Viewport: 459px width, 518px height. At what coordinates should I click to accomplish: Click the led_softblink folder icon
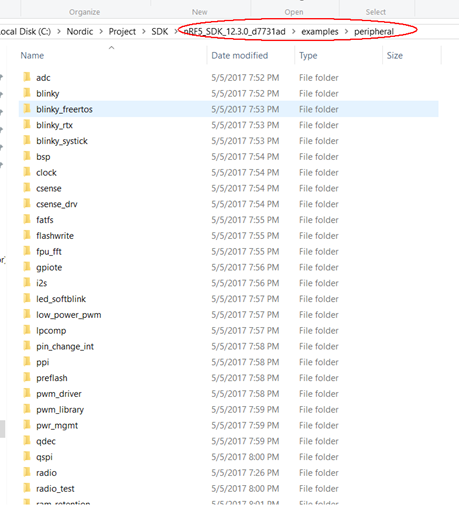coord(27,299)
